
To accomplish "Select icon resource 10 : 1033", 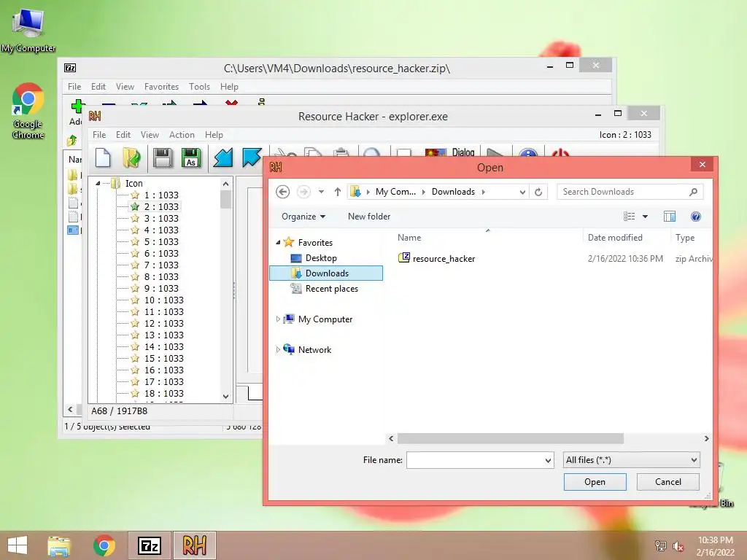I will 163,300.
